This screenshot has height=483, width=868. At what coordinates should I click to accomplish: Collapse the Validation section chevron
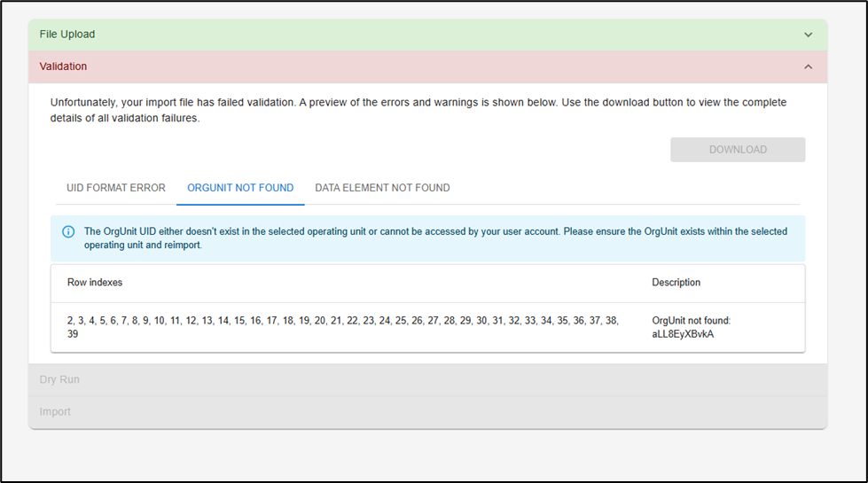coord(808,66)
